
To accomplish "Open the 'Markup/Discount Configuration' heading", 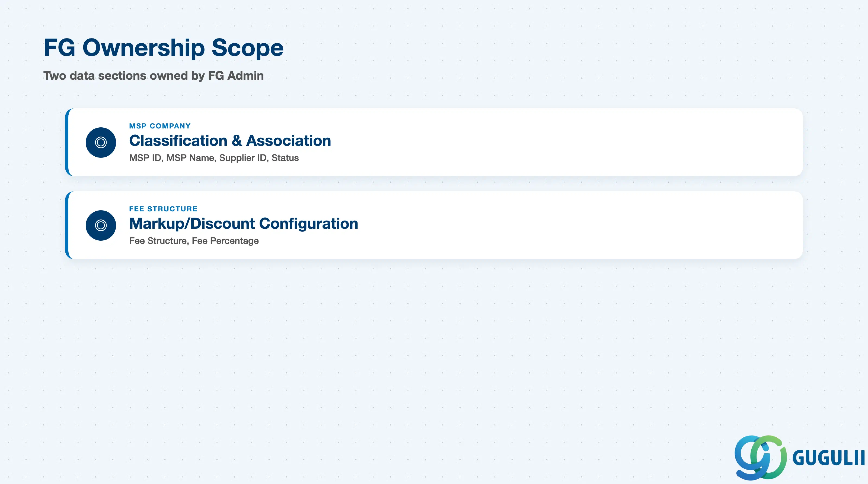I will pyautogui.click(x=243, y=224).
